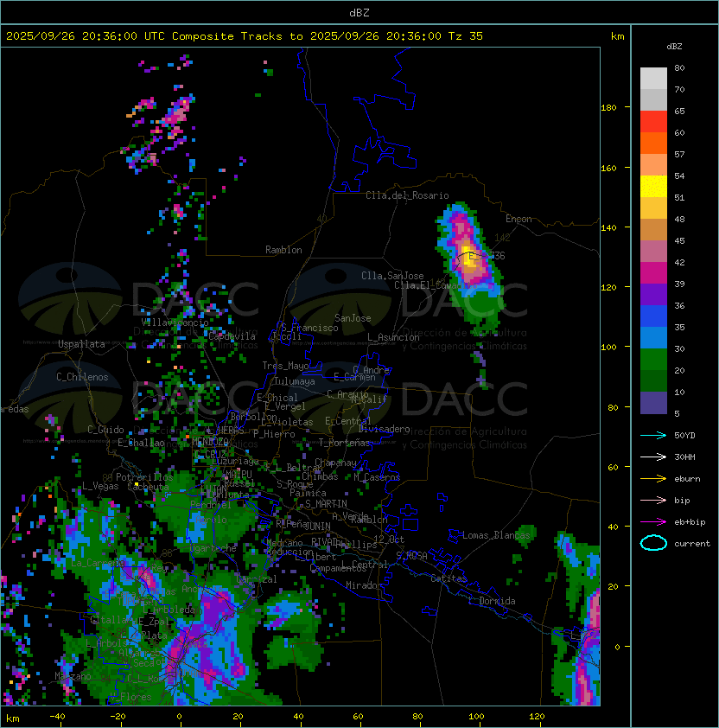The image size is (719, 728).
Task: Click the Clla.del_Rosario map label
Action: [407, 195]
